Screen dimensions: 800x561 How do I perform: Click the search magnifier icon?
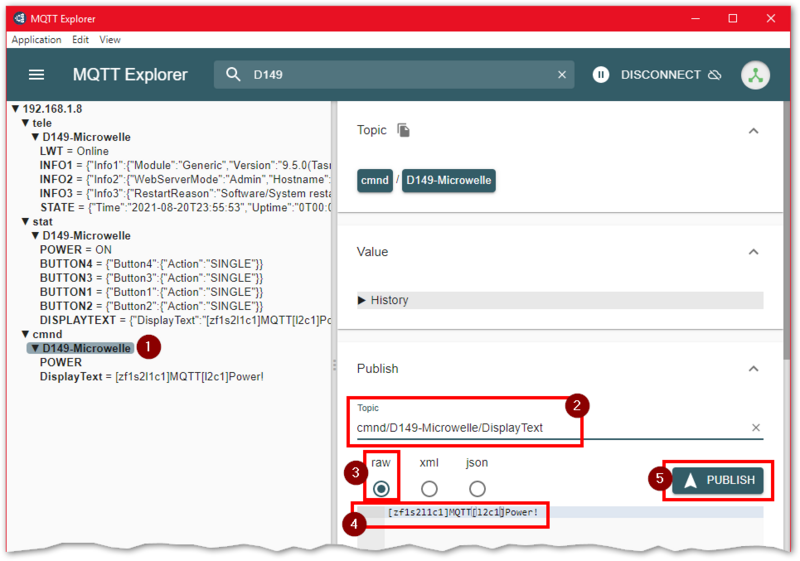(x=234, y=75)
